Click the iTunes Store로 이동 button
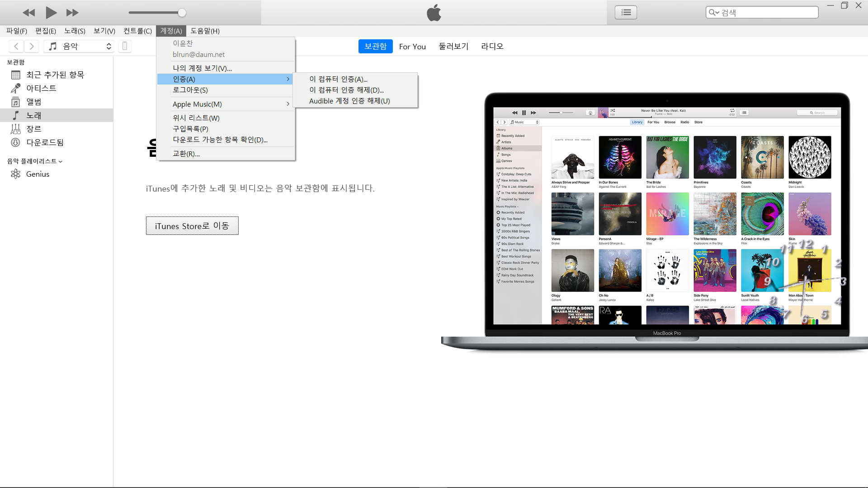868x488 pixels. (x=192, y=225)
